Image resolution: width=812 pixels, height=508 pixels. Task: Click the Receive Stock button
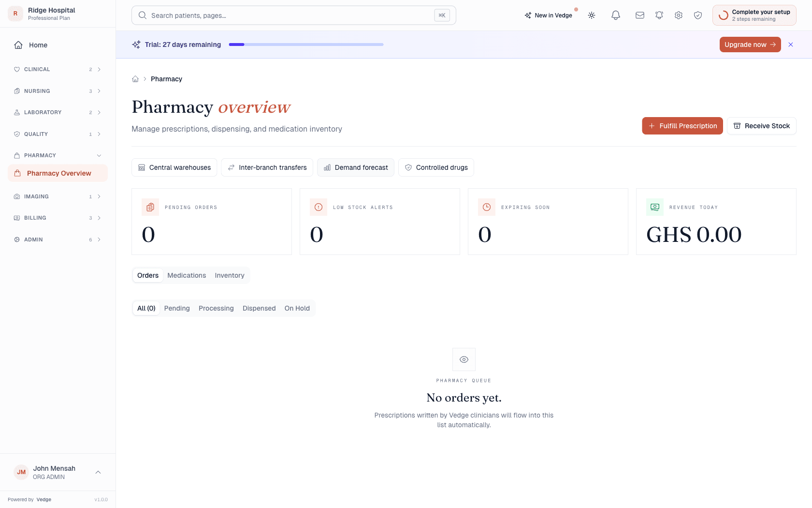[x=762, y=126]
